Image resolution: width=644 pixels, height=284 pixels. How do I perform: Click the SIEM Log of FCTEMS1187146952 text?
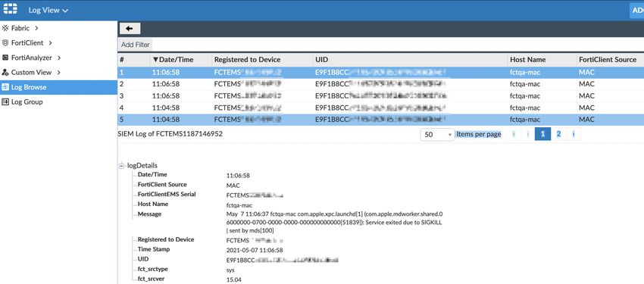click(170, 134)
